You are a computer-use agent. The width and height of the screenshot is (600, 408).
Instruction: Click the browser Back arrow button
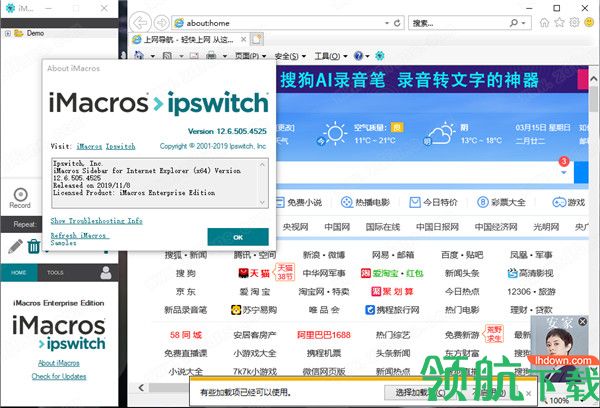pos(140,23)
